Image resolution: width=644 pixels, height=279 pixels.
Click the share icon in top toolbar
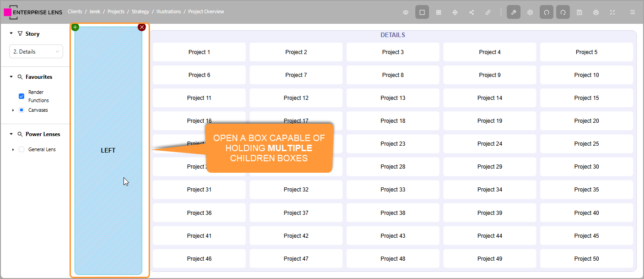[x=472, y=12]
